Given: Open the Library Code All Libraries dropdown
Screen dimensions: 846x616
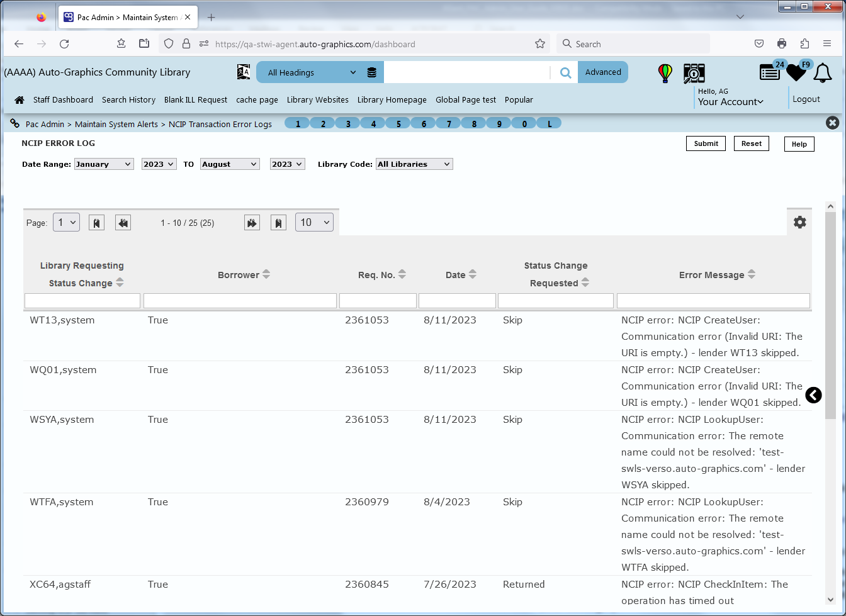Looking at the screenshot, I should tap(414, 164).
